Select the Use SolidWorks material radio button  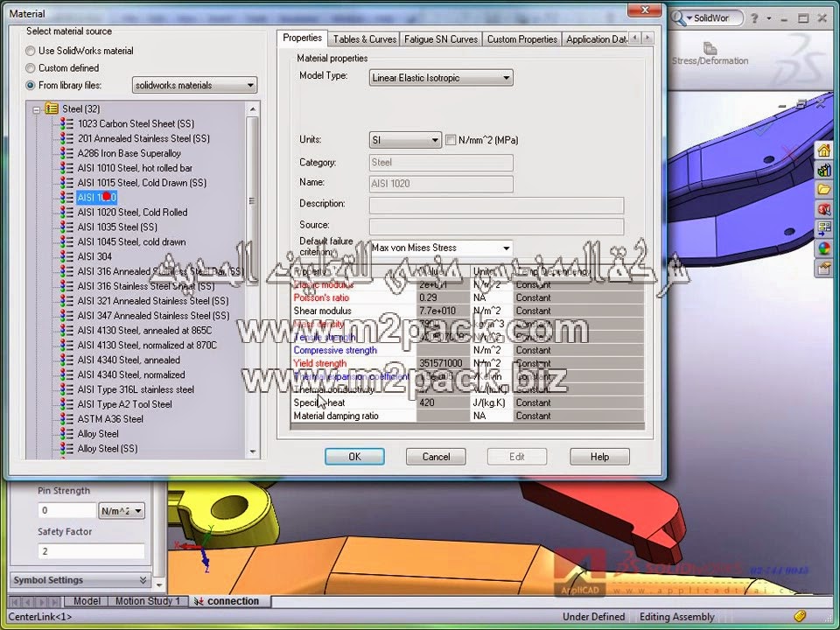[x=31, y=52]
